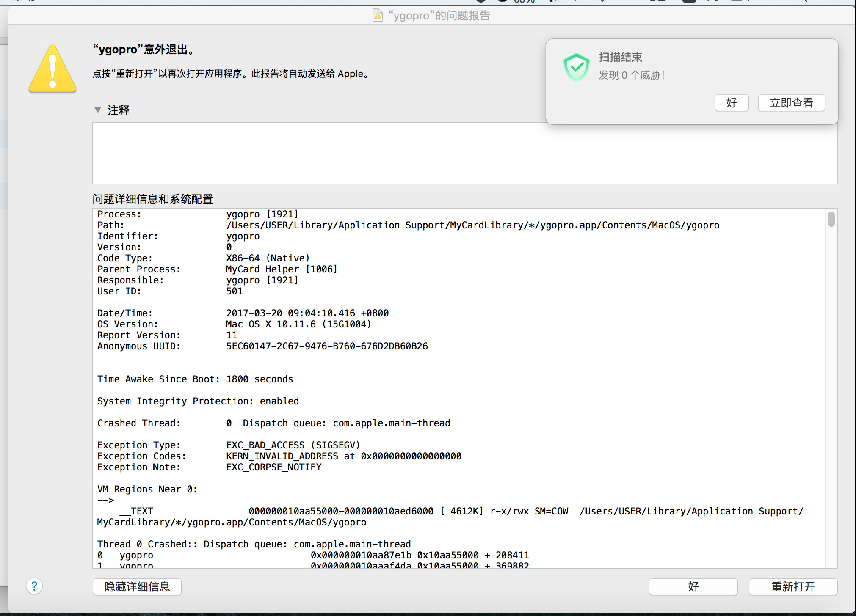Viewport: 856px width, 616px height.
Task: Click the document icon in the title bar
Action: click(378, 16)
